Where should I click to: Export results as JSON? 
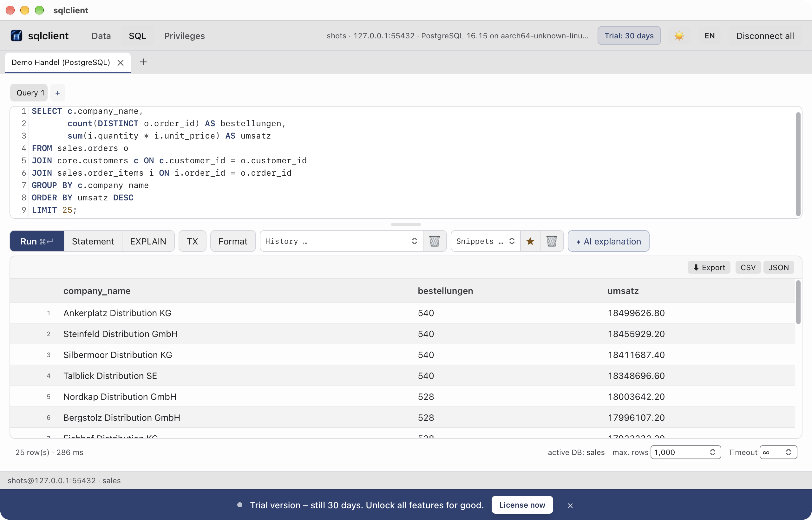pos(779,267)
